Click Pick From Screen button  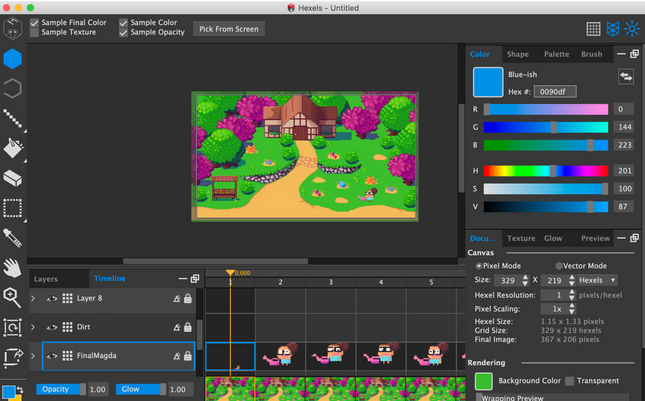[229, 29]
